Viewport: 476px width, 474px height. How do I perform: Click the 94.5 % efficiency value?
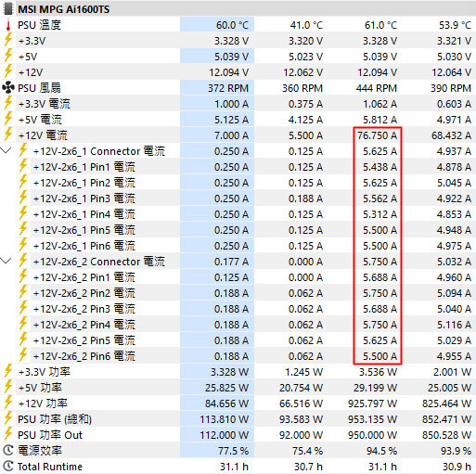pos(382,451)
